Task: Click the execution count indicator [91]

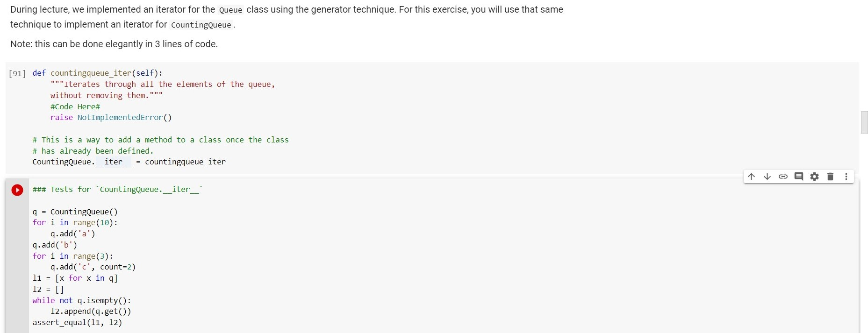Action: 17,73
